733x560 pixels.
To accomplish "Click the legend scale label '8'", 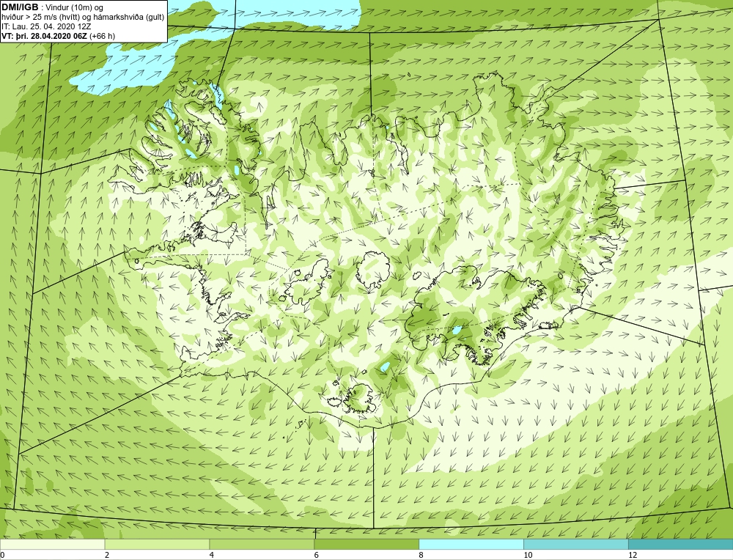I will (421, 555).
